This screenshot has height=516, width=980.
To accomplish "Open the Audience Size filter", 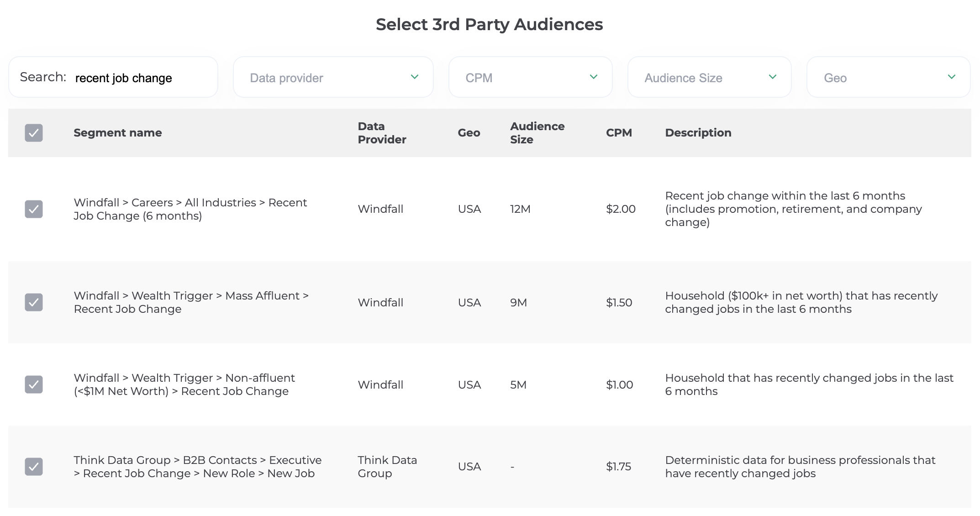I will point(709,77).
